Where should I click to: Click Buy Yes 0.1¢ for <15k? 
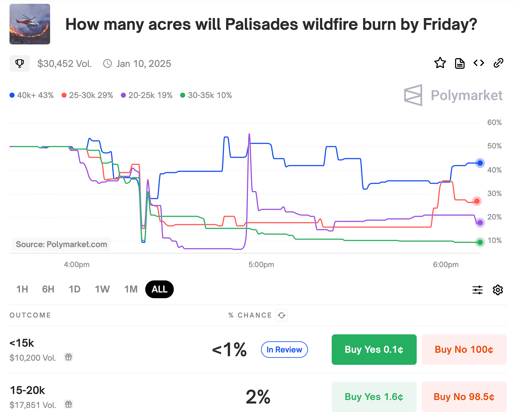374,349
